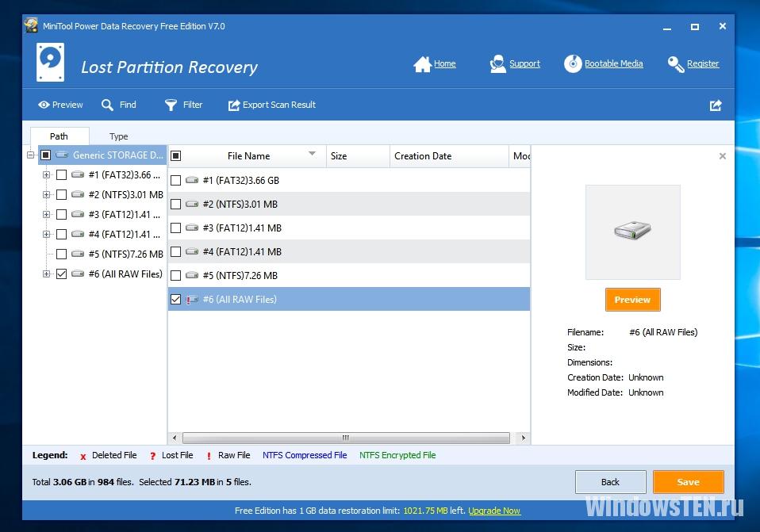Image resolution: width=760 pixels, height=532 pixels.
Task: Uncheck #6 (All RAW Files) in file list
Action: (x=176, y=300)
